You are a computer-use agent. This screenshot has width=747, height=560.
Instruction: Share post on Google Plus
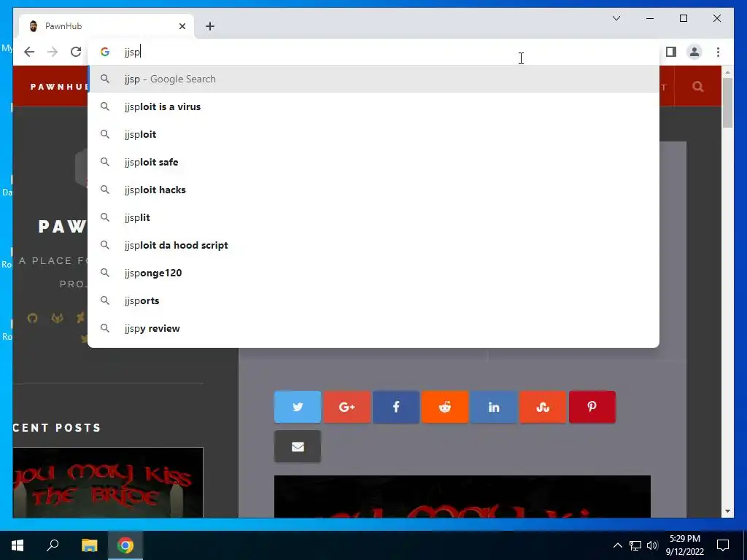point(347,407)
